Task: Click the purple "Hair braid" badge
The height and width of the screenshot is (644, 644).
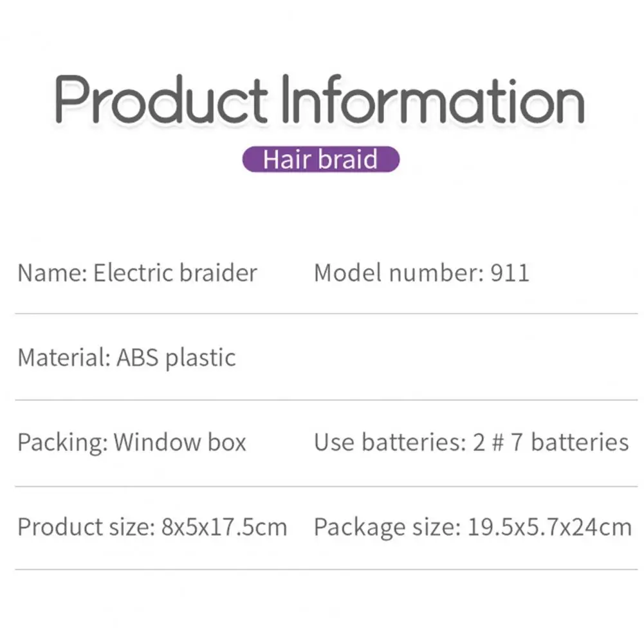Action: click(x=321, y=159)
